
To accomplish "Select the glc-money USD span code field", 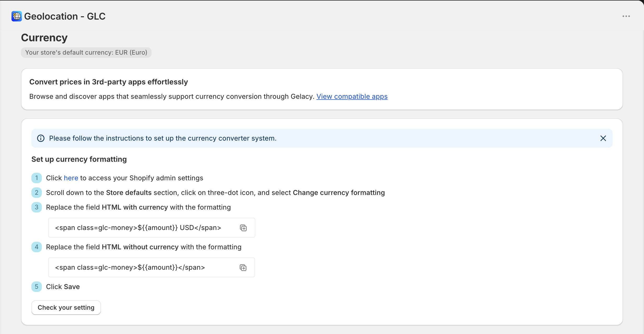I will 152,228.
